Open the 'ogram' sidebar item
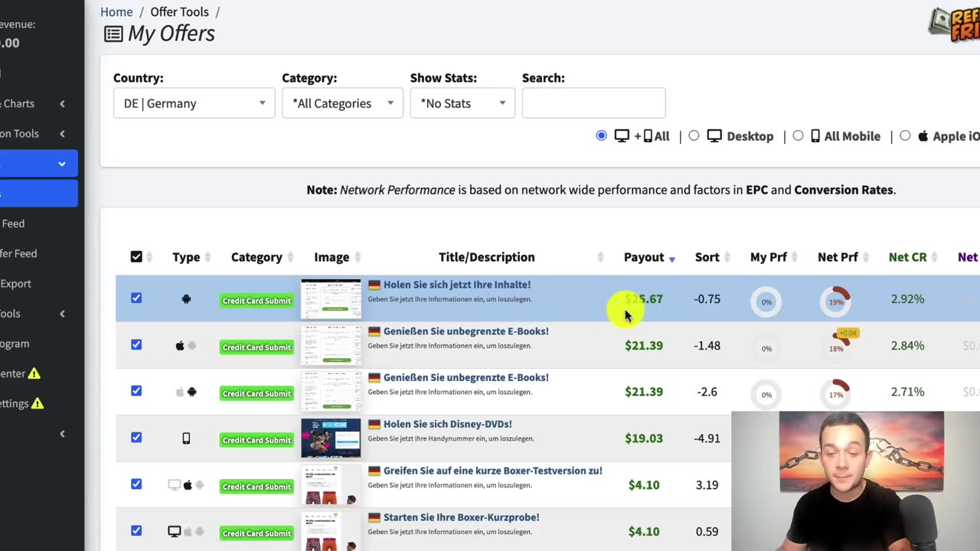Image resolution: width=980 pixels, height=551 pixels. (15, 344)
